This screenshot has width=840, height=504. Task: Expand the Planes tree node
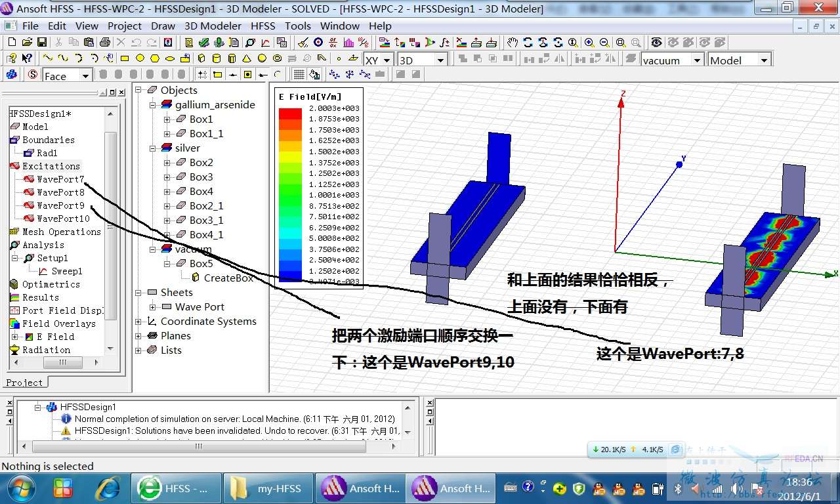coord(138,336)
